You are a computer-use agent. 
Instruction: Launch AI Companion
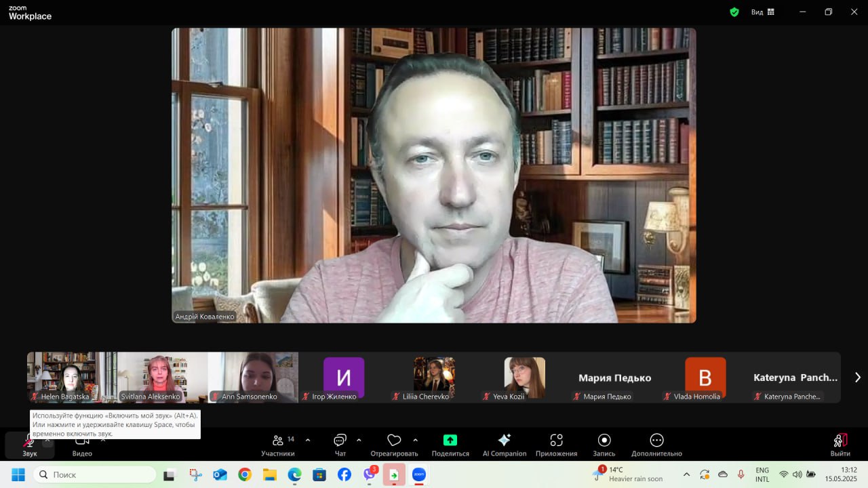pyautogui.click(x=504, y=445)
